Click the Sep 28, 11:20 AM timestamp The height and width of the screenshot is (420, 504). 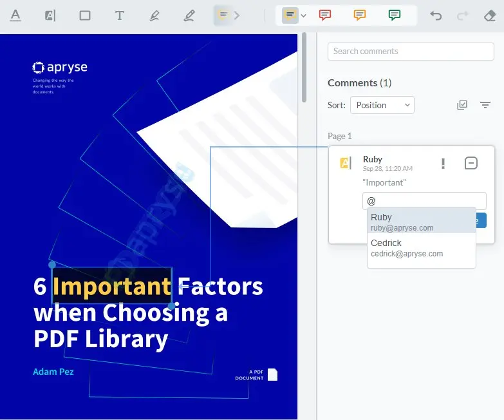pyautogui.click(x=387, y=169)
